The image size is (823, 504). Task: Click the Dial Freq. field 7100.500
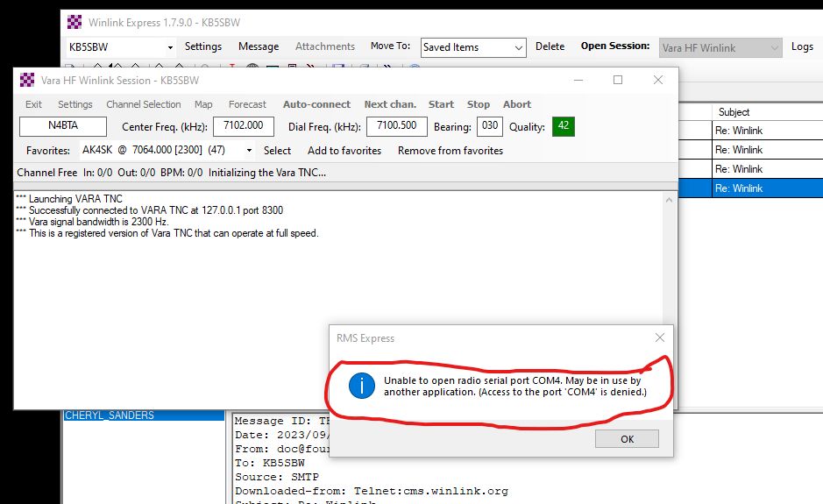[397, 126]
